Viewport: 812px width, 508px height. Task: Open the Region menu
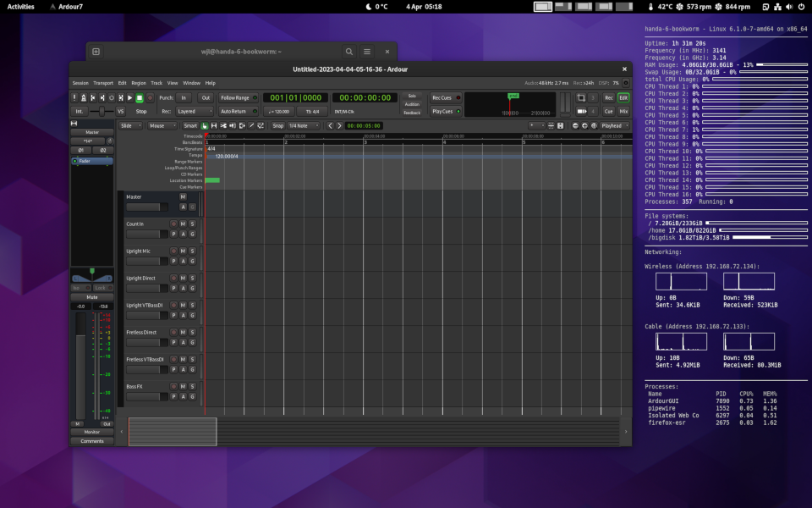point(138,83)
